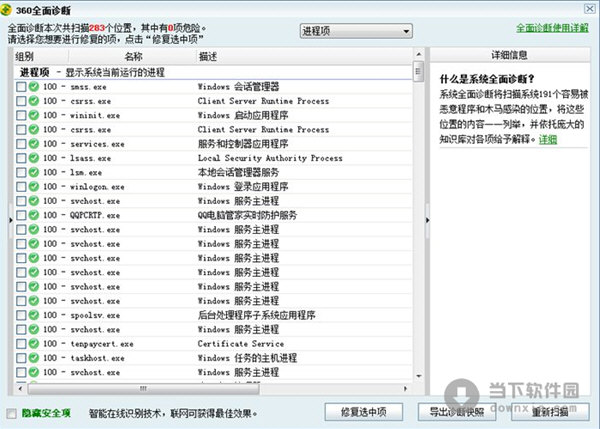Click the 进程项 group header row
The width and height of the screenshot is (600, 429).
[x=214, y=72]
